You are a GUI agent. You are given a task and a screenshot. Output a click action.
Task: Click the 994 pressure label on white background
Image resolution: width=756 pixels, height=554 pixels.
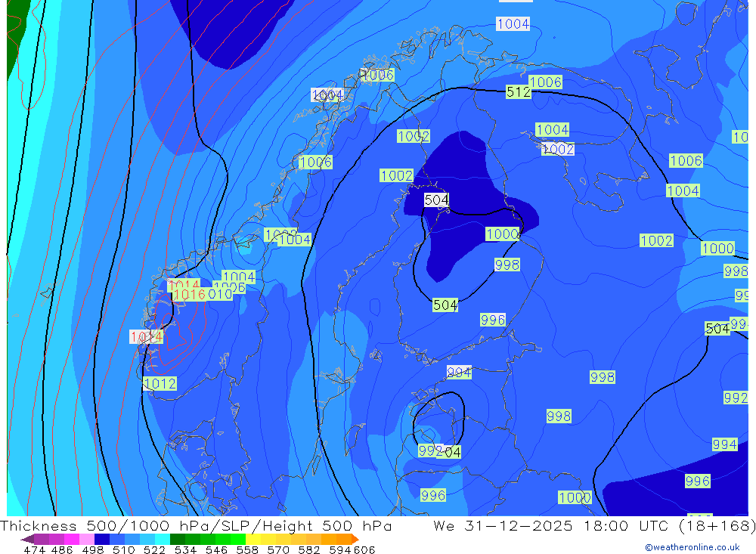pos(459,372)
